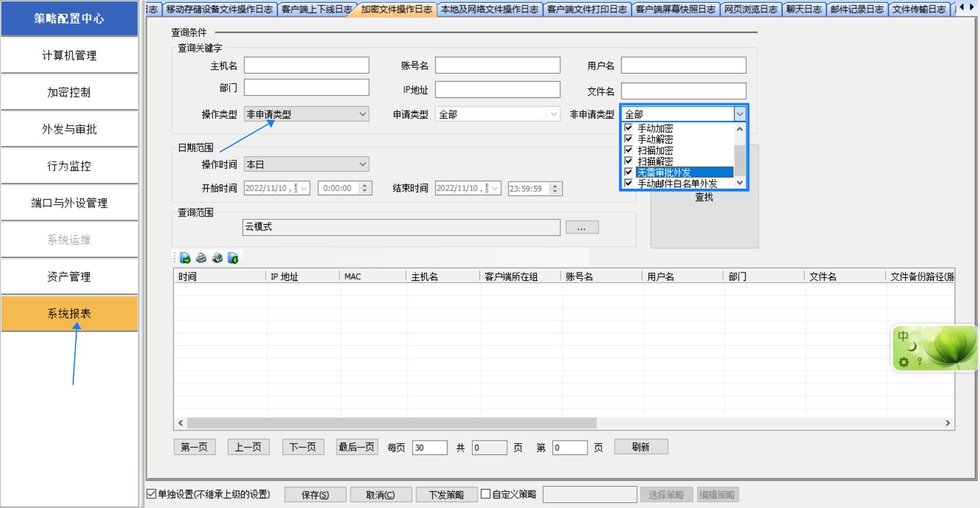Open the 操作类型 dropdown

(306, 114)
